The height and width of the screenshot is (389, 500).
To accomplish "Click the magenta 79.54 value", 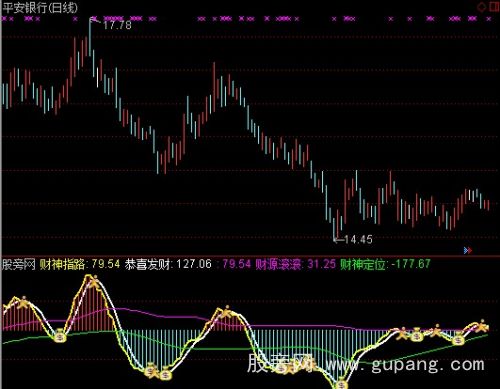I will pyautogui.click(x=236, y=264).
